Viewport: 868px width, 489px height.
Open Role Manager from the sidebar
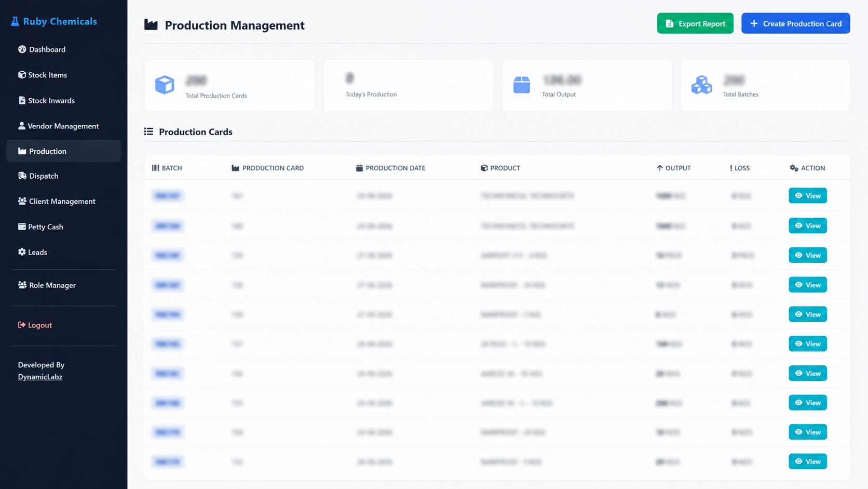click(47, 285)
